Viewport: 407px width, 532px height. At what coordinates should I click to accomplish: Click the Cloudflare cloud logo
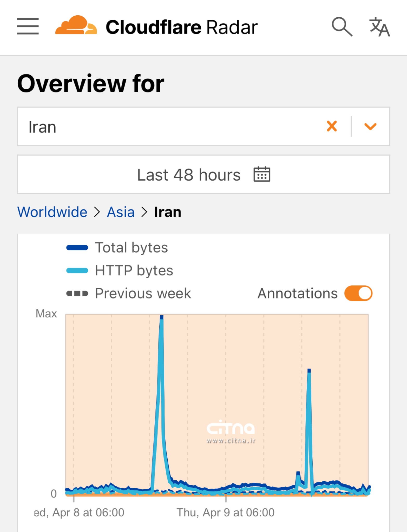[x=76, y=25]
